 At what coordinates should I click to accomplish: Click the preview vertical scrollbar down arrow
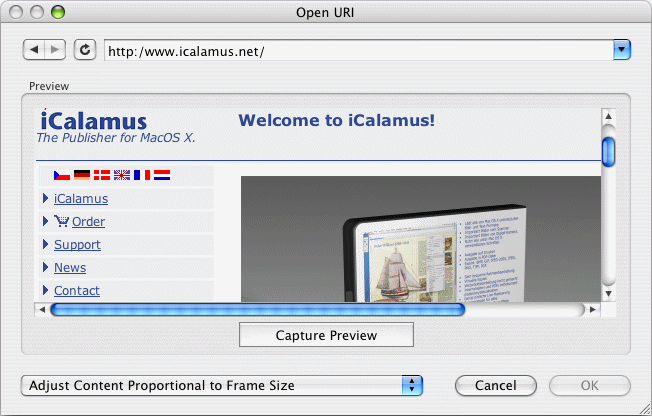pyautogui.click(x=608, y=294)
